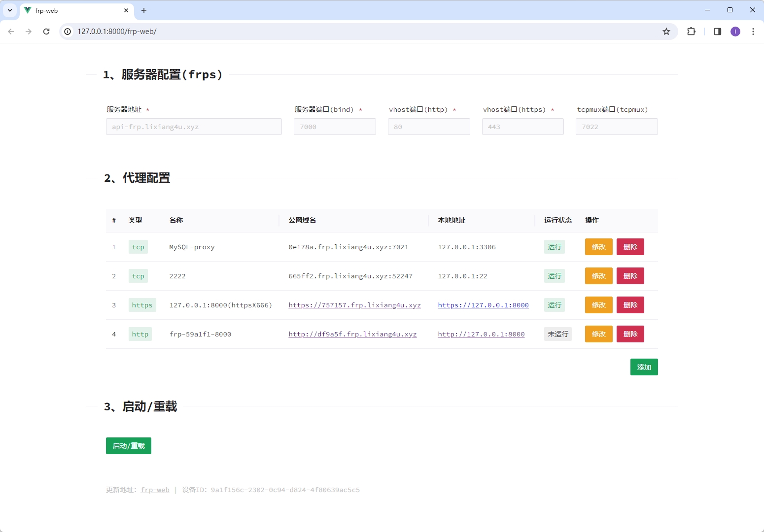Open a new browser tab
The image size is (764, 532).
[x=143, y=10]
